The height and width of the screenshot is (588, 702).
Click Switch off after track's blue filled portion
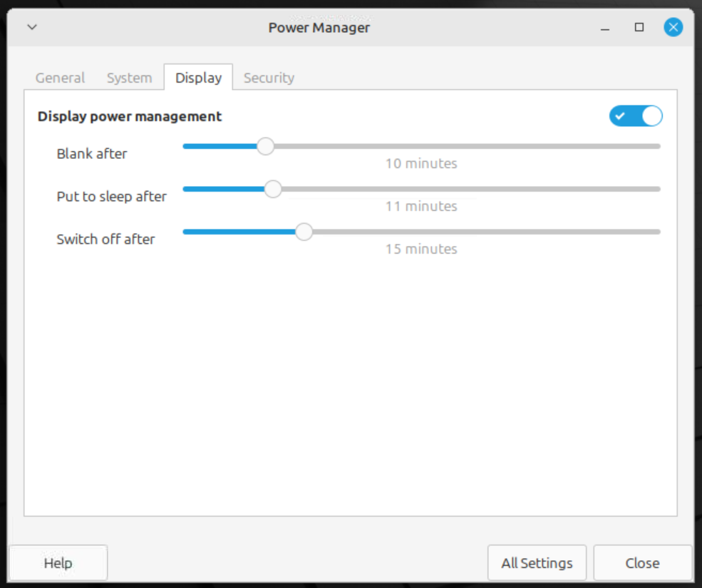(x=239, y=232)
